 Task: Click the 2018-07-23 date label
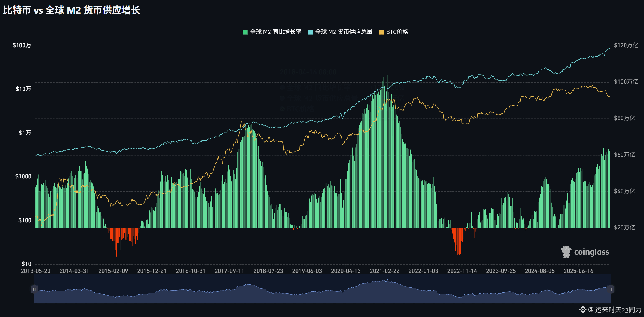[268, 271]
